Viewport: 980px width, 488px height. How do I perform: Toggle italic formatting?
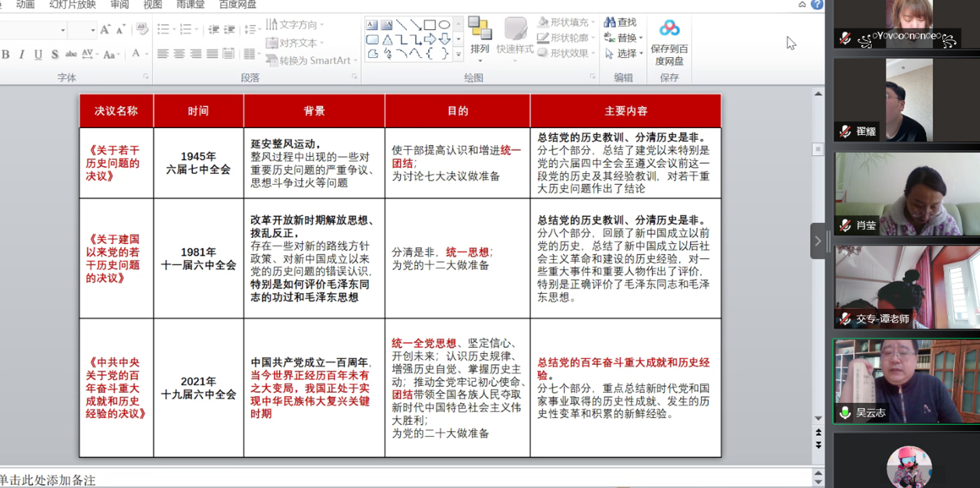[x=22, y=55]
